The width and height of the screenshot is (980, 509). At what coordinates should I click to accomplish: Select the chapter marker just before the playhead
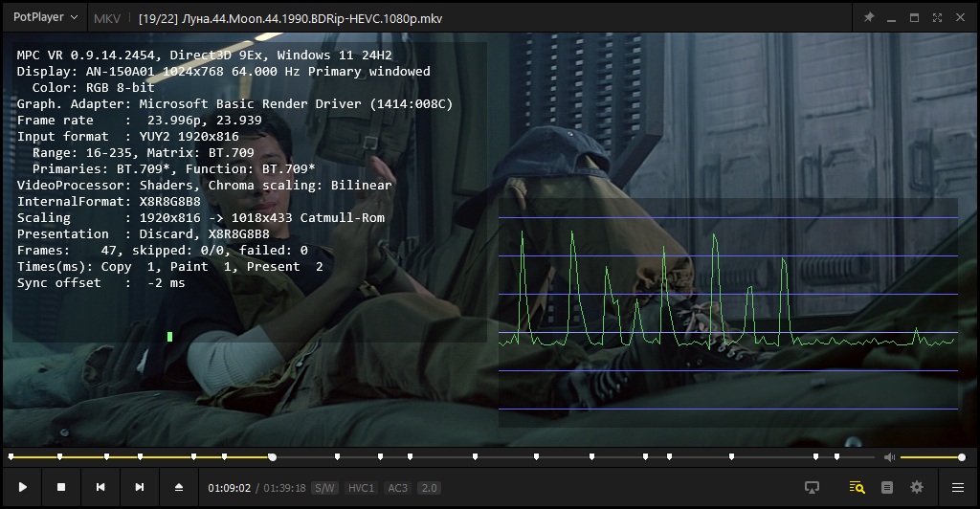coord(224,457)
